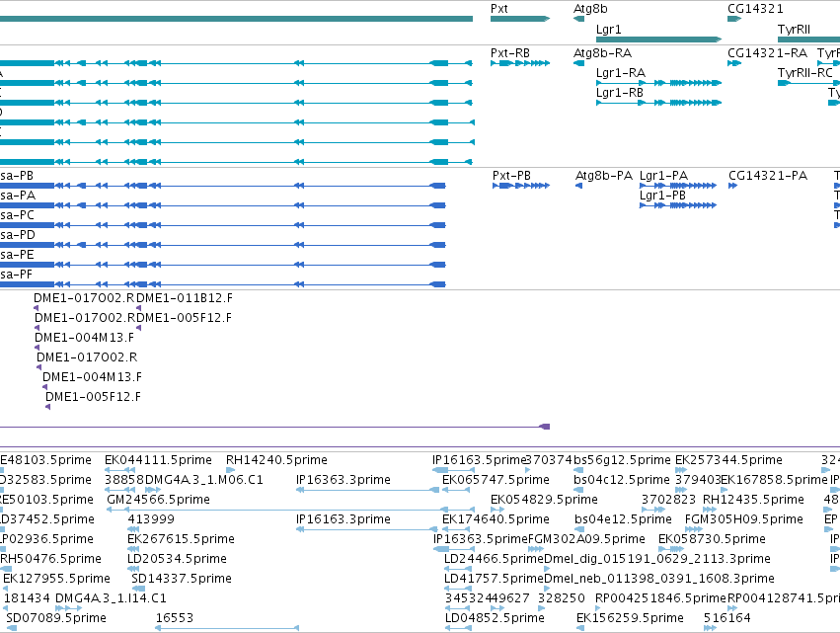Select the Lgr1-PA protein feature

[678, 186]
